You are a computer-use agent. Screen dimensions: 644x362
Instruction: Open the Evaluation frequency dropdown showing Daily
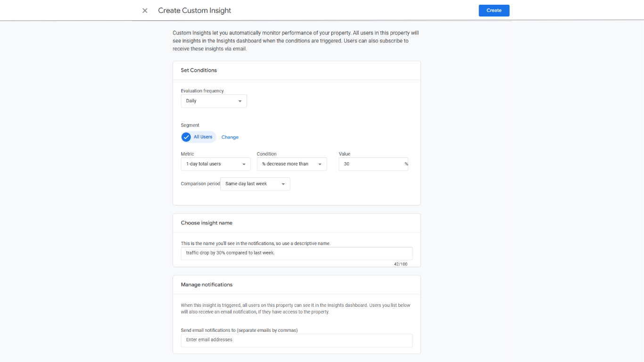[214, 101]
